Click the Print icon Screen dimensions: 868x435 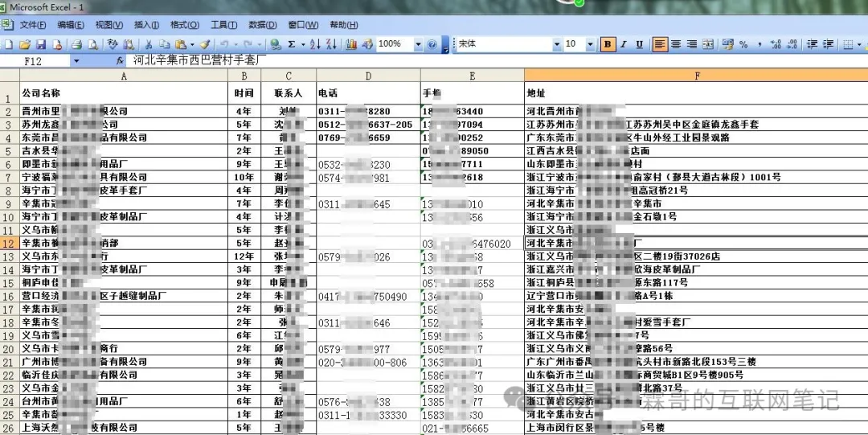[x=78, y=44]
